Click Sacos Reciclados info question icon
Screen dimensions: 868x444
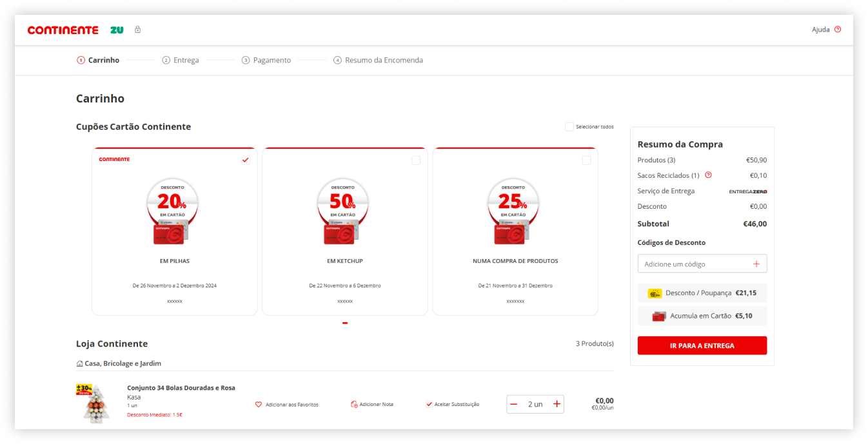click(708, 175)
